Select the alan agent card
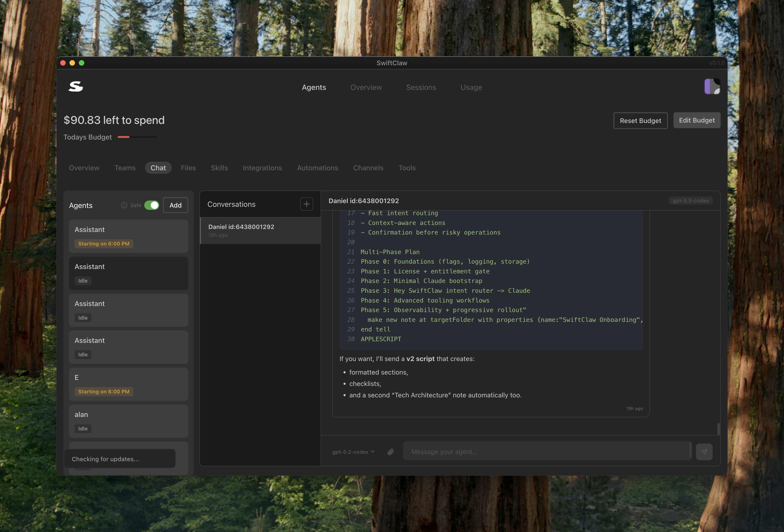Screen dimensions: 784x532 [128, 421]
